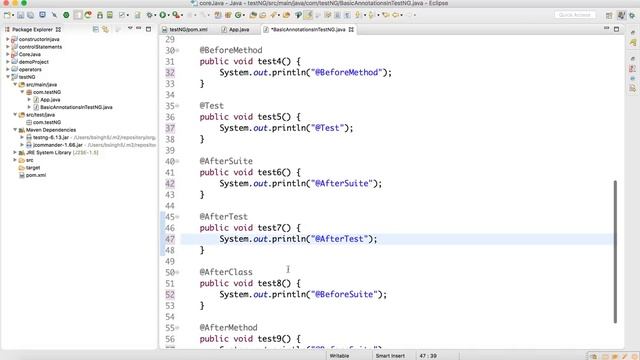
Task: Maximize the editor area
Action: (616, 29)
